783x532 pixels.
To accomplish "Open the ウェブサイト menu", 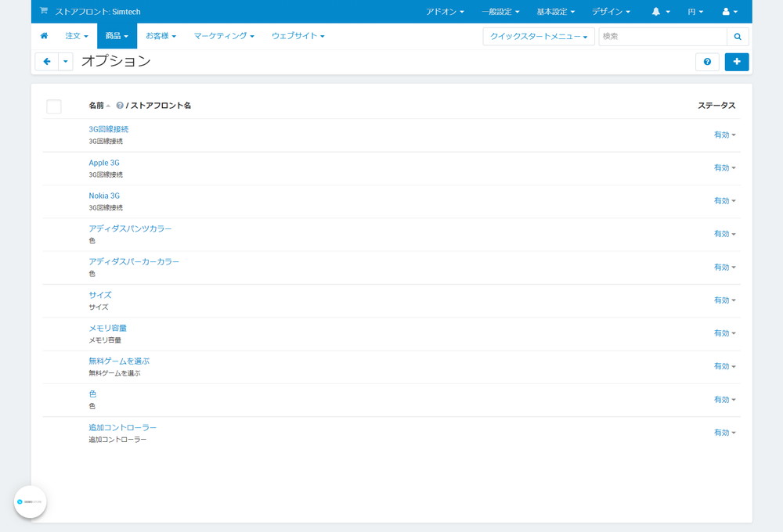I will (298, 36).
